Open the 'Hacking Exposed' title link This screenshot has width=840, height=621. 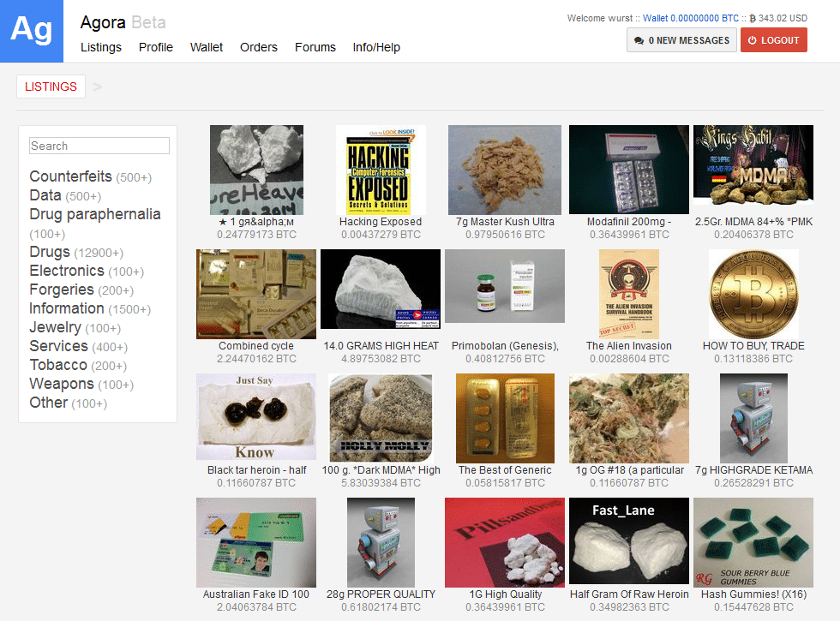pyautogui.click(x=381, y=222)
